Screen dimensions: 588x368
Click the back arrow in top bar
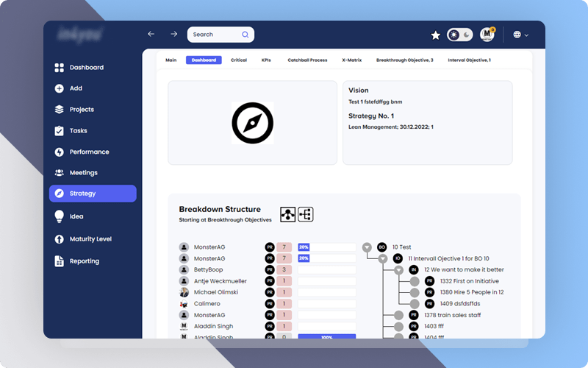pos(151,34)
